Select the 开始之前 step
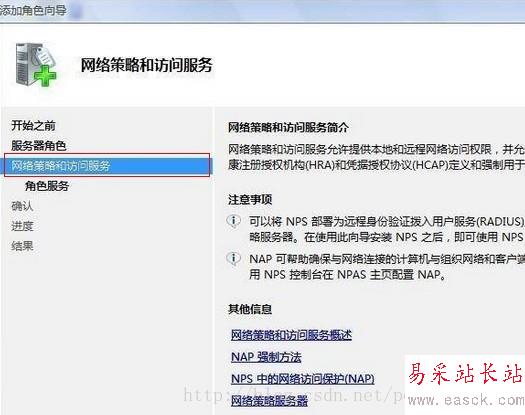Viewport: 525px width, 415px height. point(33,126)
